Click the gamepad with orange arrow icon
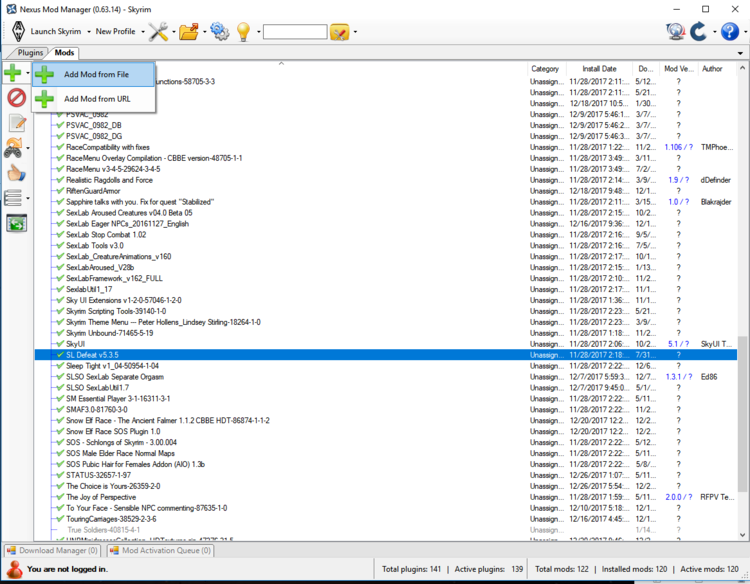The height and width of the screenshot is (584, 750). 13,148
